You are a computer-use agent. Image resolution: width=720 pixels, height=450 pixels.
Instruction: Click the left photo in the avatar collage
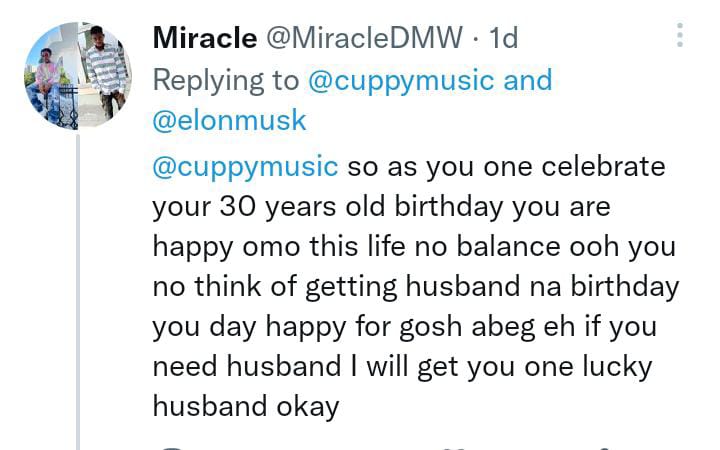click(52, 78)
